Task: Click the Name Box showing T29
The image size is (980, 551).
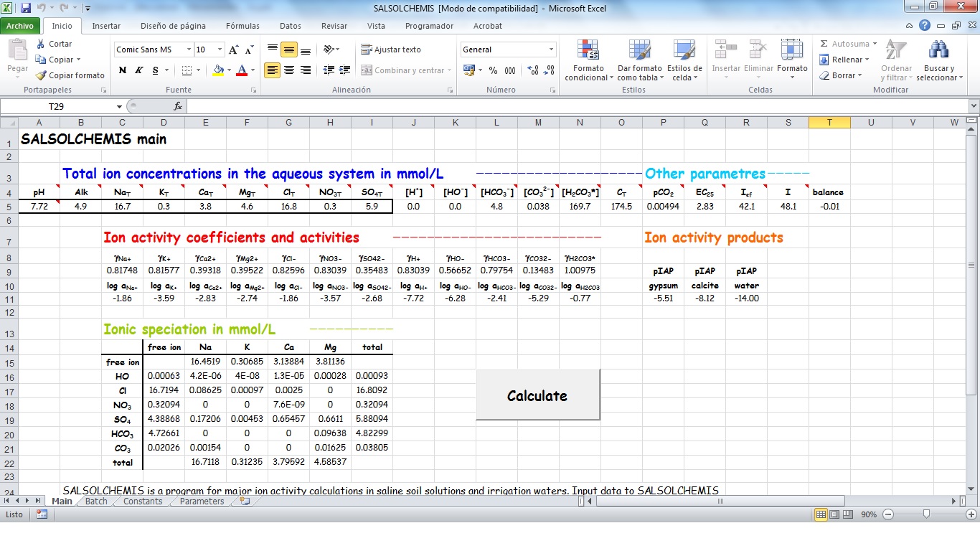Action: 57,106
